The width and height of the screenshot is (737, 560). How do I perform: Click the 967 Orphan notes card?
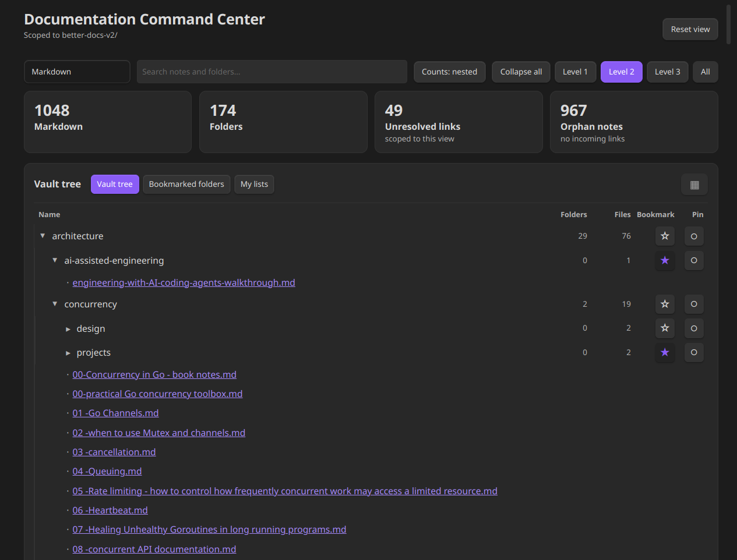pyautogui.click(x=634, y=122)
